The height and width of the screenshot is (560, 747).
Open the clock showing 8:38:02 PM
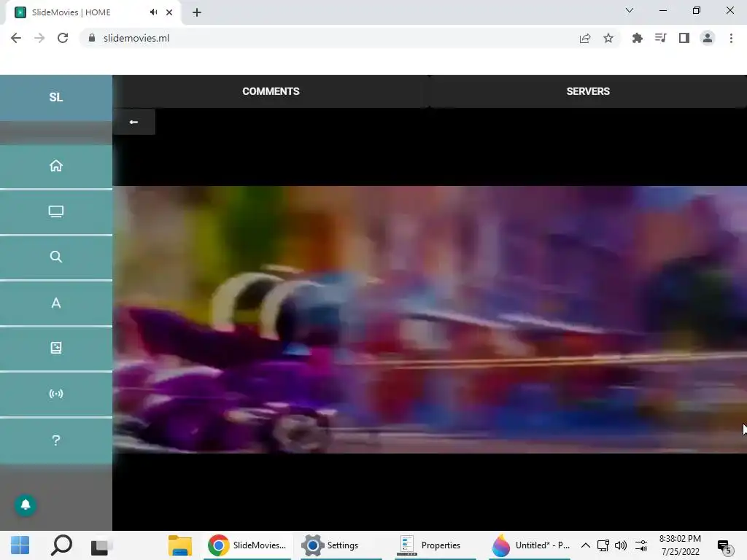point(680,545)
